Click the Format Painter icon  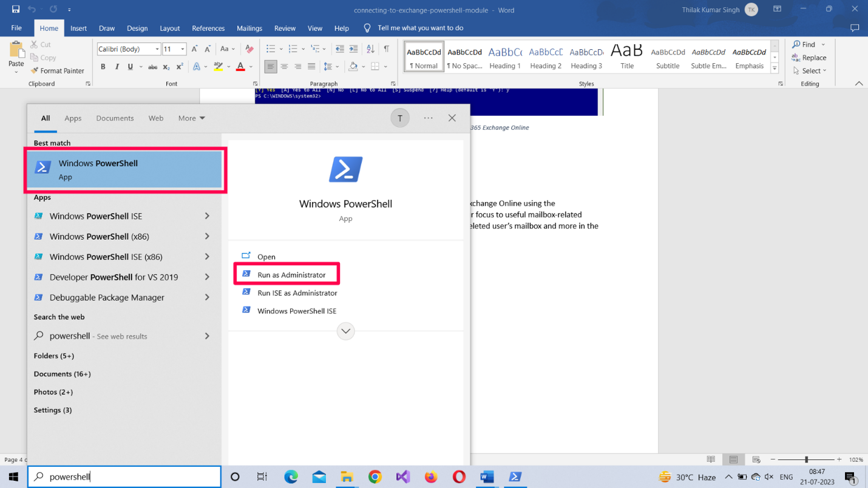pyautogui.click(x=35, y=71)
